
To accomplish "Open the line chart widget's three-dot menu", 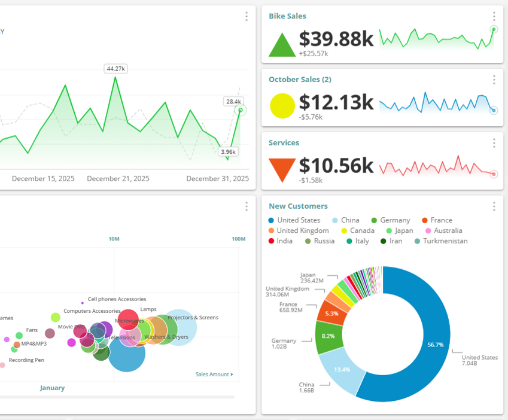I will (247, 16).
